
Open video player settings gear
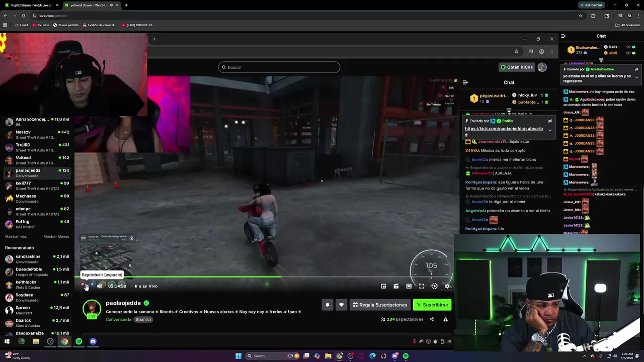coord(447,286)
